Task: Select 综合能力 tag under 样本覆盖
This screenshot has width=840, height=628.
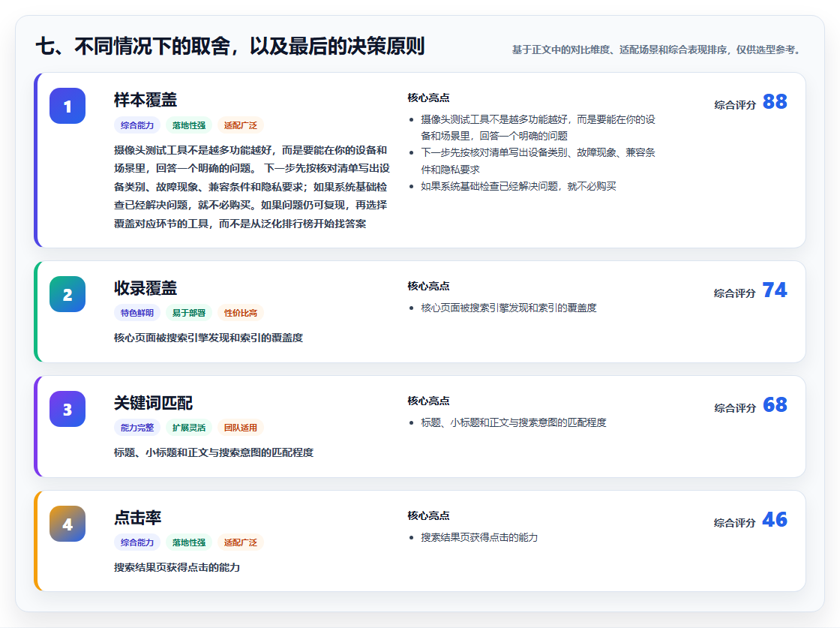Action: coord(137,125)
